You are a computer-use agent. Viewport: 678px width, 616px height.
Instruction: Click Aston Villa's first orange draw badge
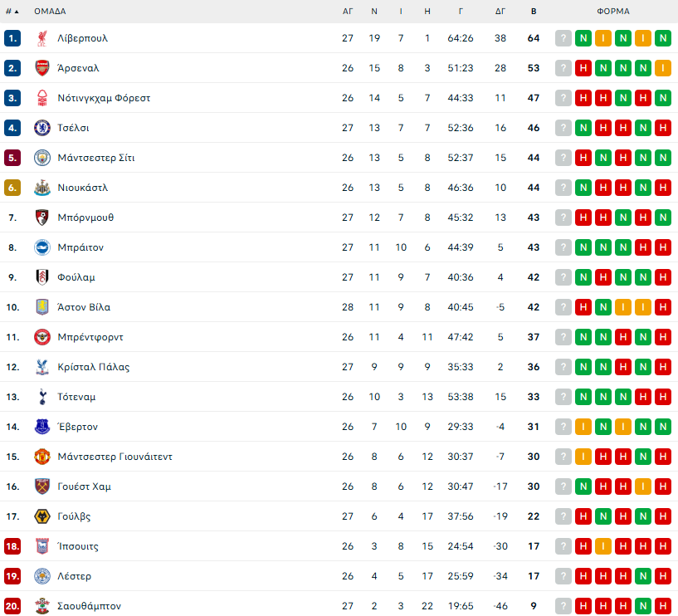tap(622, 307)
